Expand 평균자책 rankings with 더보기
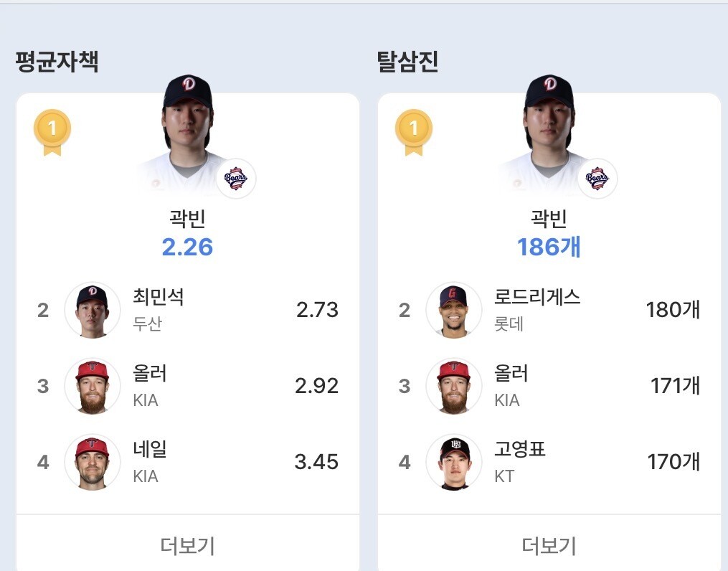Image resolution: width=728 pixels, height=571 pixels. point(188,546)
